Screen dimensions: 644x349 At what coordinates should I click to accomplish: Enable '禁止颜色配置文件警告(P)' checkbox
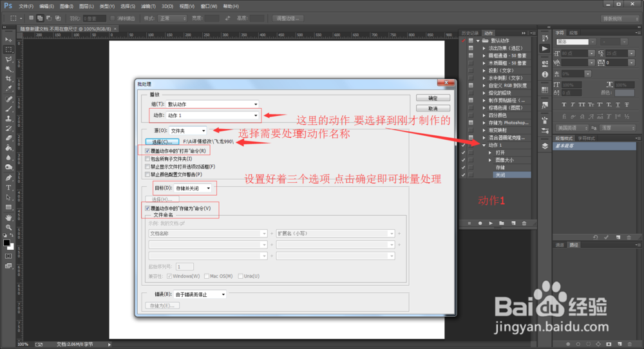pos(147,174)
